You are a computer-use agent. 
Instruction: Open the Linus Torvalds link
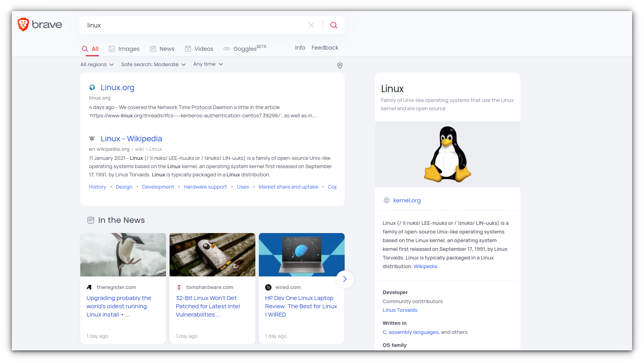pos(400,310)
